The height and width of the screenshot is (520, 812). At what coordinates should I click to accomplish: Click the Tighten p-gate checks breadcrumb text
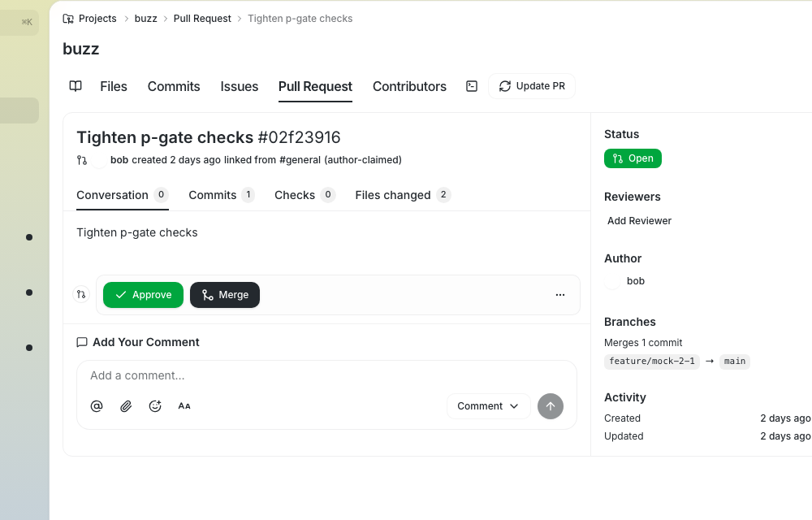click(x=300, y=19)
